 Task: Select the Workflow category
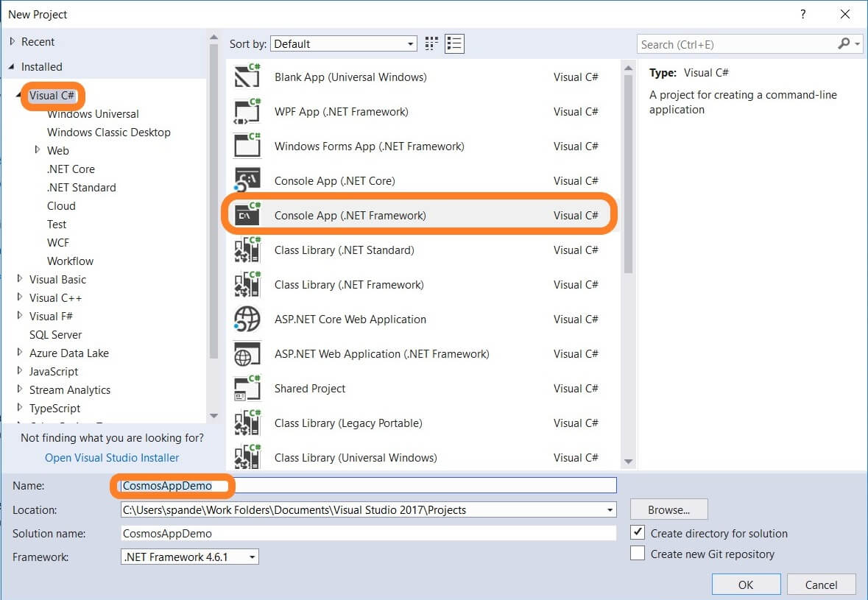[x=70, y=261]
